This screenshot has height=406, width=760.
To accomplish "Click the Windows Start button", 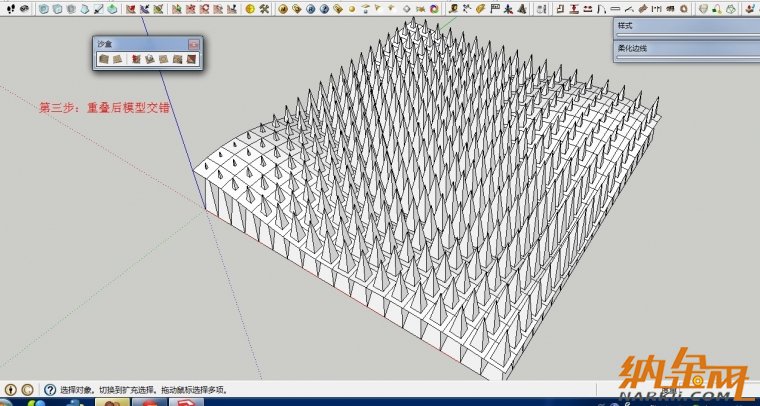I will pyautogui.click(x=12, y=402).
